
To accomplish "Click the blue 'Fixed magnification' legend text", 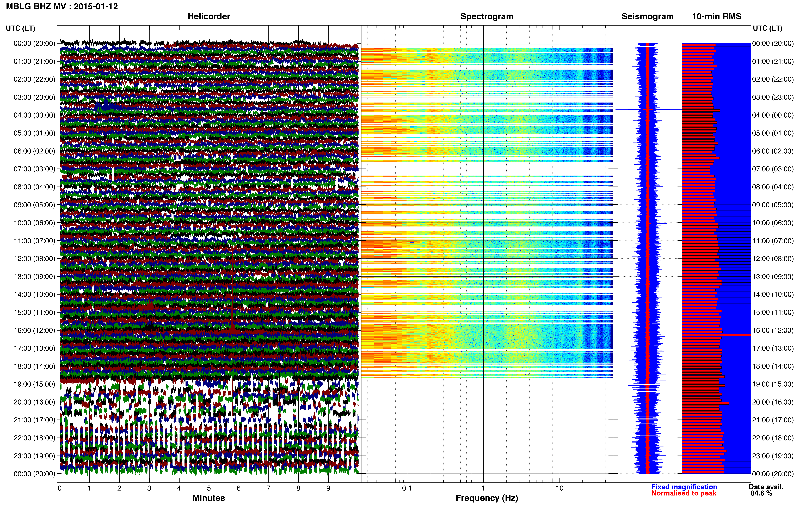I will tap(684, 487).
